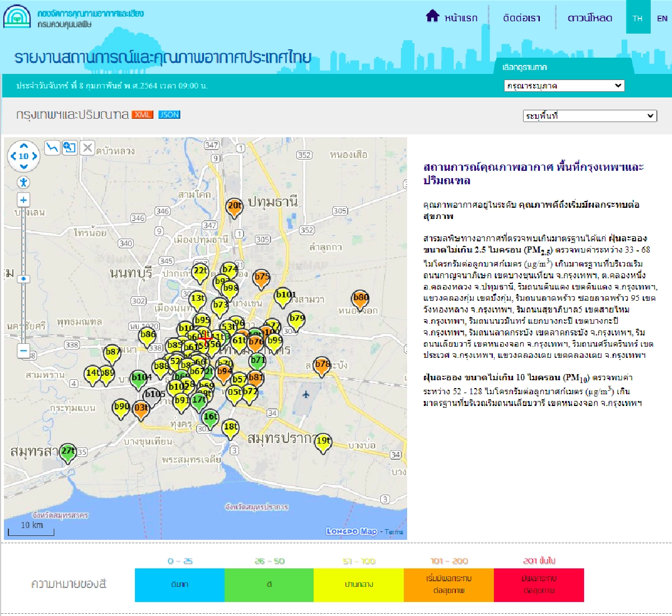The image size is (672, 616).
Task: Click the green 27t station marker
Action: [x=68, y=452]
